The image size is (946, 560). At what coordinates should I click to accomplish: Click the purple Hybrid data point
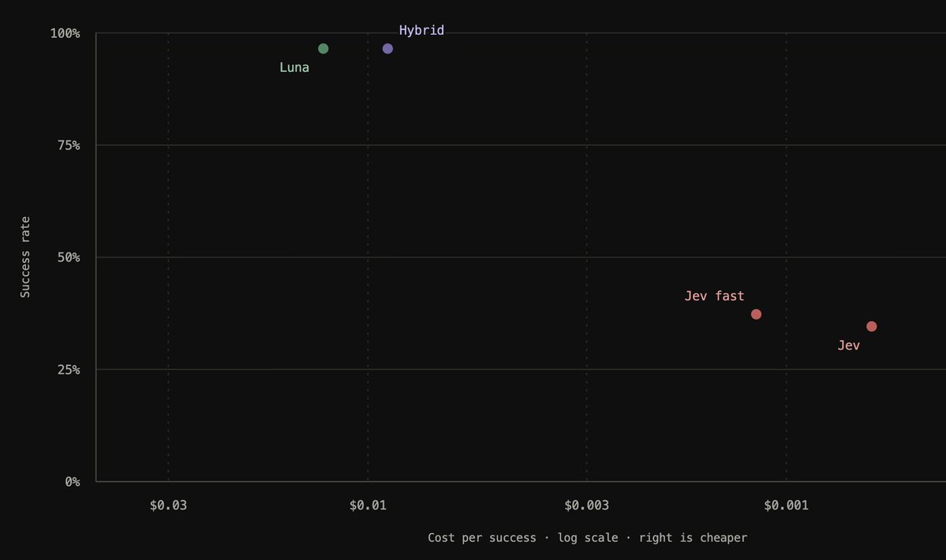pyautogui.click(x=388, y=49)
